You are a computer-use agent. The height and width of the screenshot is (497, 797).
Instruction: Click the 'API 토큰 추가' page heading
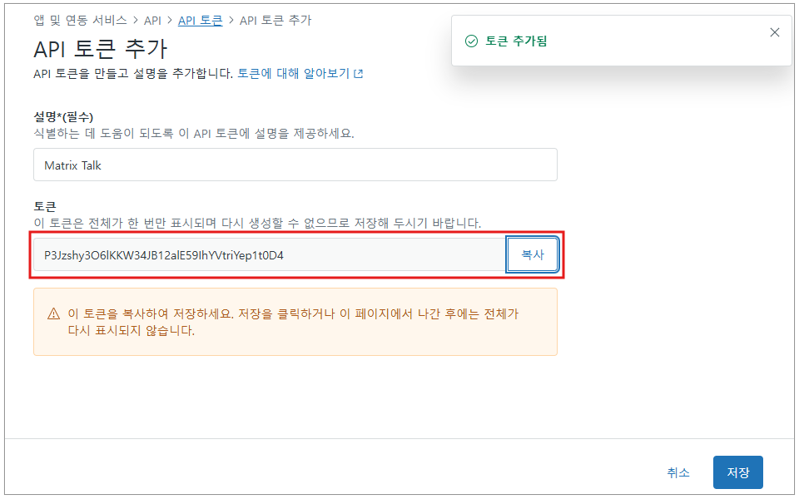(100, 49)
